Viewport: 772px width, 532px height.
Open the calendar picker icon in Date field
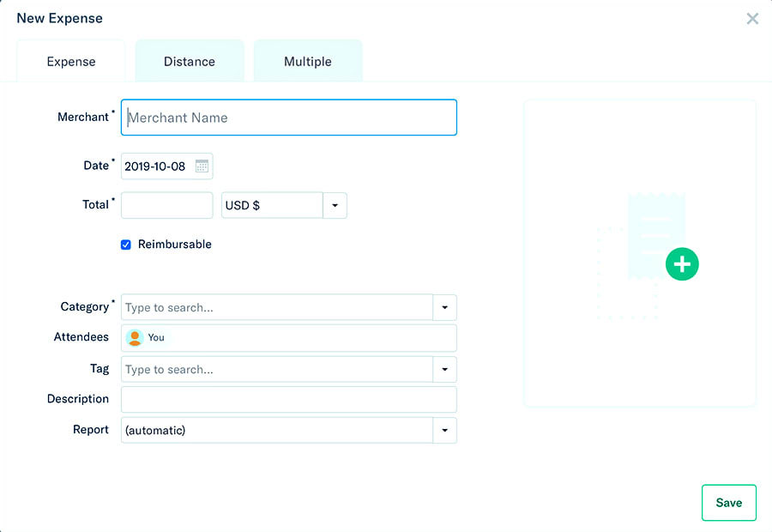pyautogui.click(x=202, y=166)
